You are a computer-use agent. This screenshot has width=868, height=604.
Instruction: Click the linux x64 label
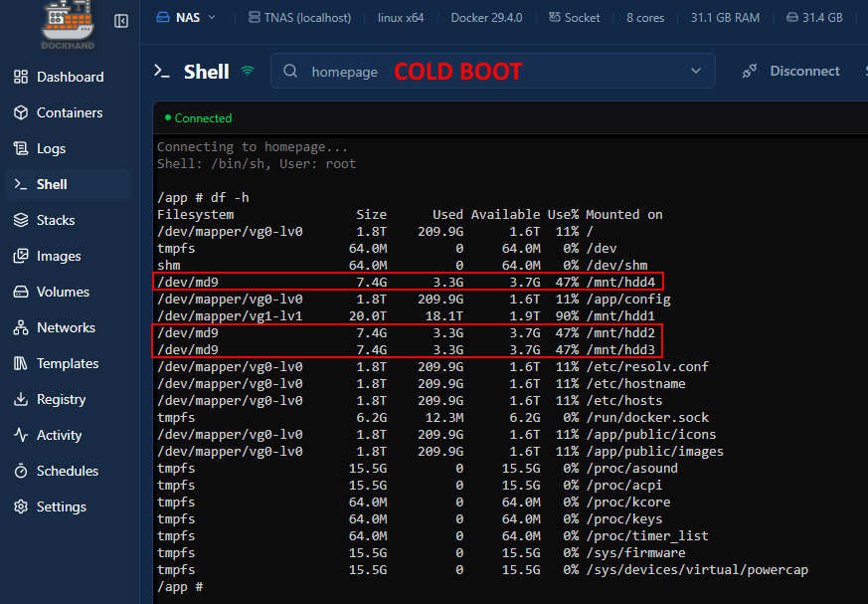(401, 17)
